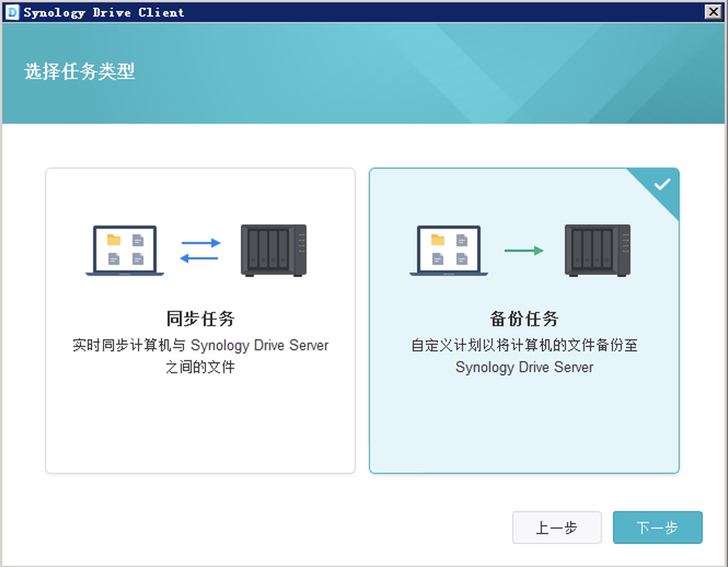This screenshot has width=728, height=567.
Task: Click the 同步任务 heading text
Action: 200,319
